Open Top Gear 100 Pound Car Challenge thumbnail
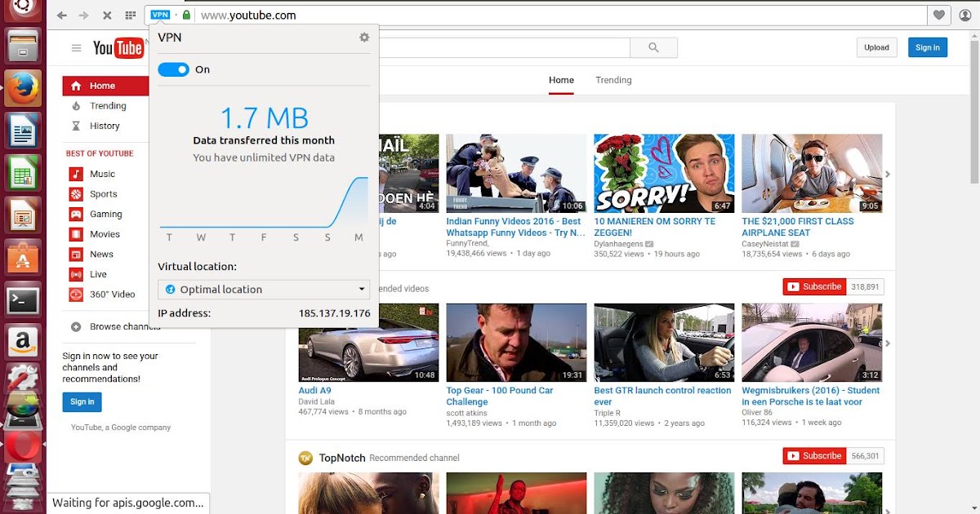Screen dimensions: 980x514 pos(516,343)
